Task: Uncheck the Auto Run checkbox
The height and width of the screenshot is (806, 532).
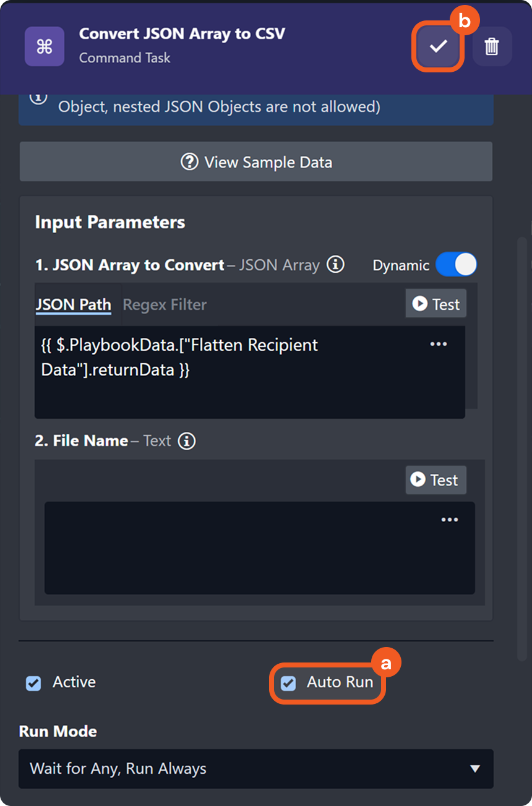Action: 288,683
